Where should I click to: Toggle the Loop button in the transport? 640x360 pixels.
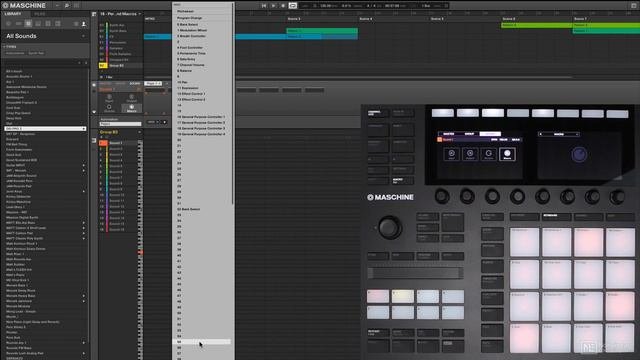293,6
